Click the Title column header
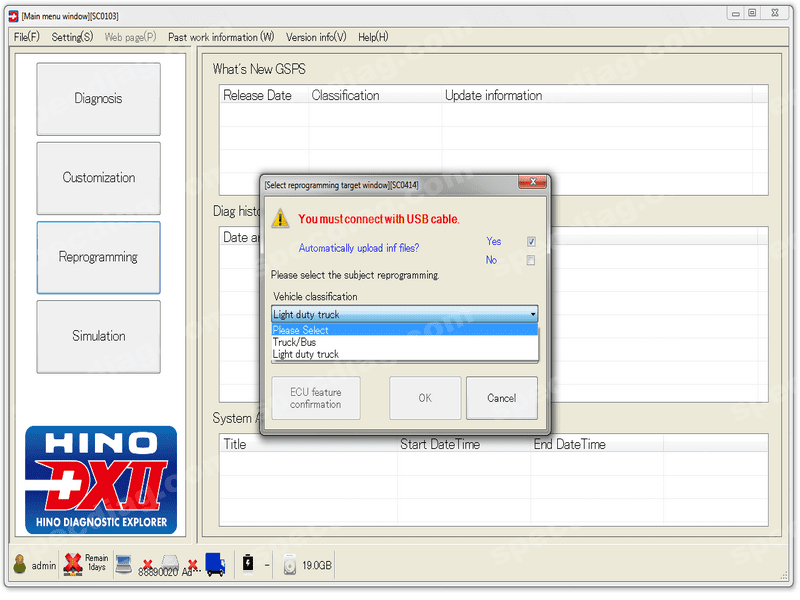This screenshot has width=800, height=600. [309, 444]
